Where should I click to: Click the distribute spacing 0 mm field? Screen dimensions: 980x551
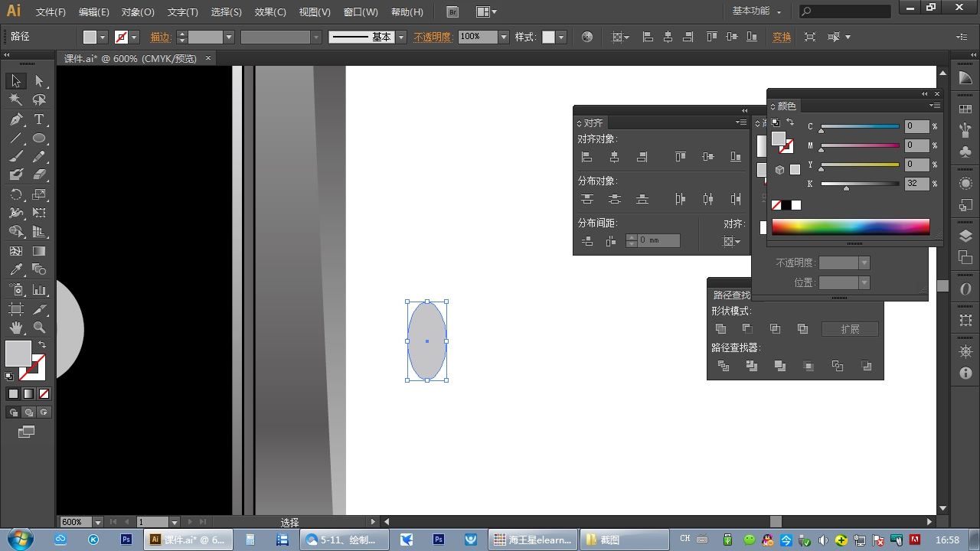tap(658, 240)
